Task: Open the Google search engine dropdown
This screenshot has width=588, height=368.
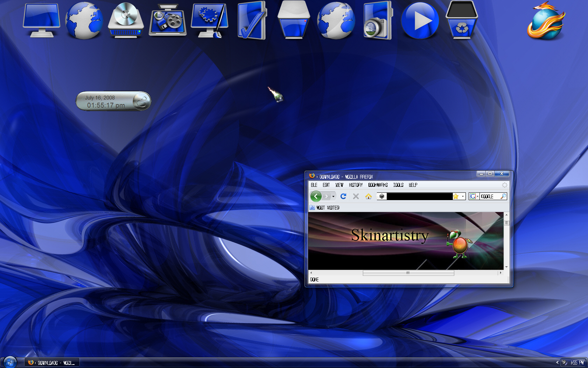Action: point(474,196)
